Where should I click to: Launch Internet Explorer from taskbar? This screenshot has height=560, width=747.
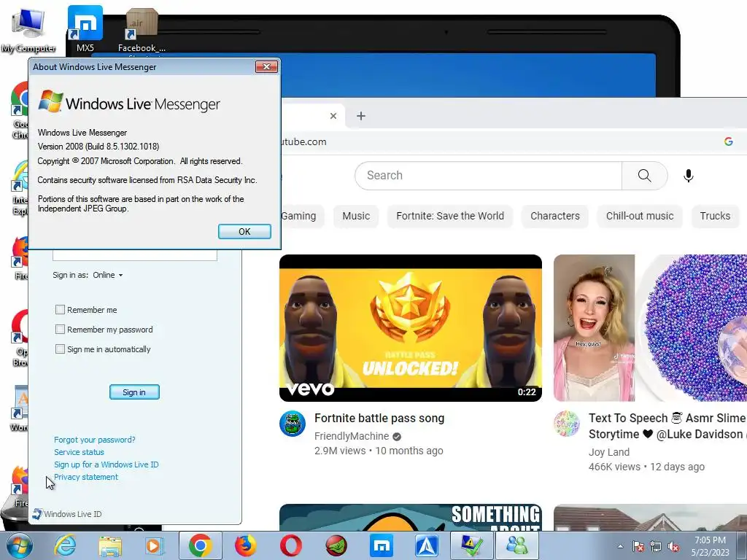coord(65,545)
